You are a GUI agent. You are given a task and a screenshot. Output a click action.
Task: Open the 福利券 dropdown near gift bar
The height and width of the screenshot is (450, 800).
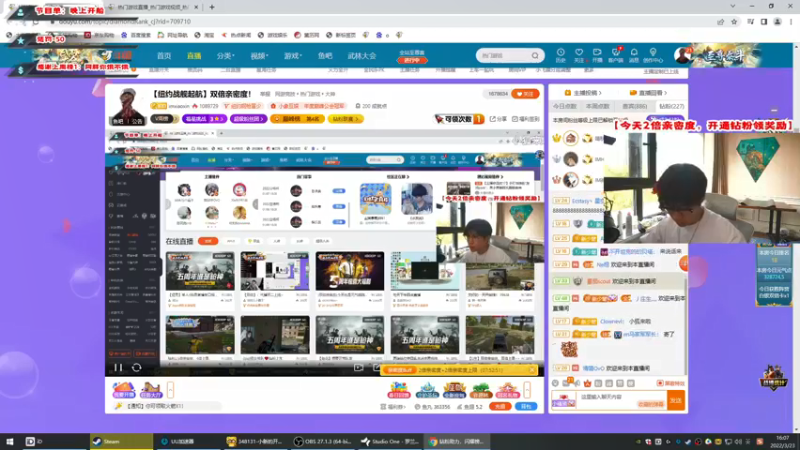click(393, 407)
